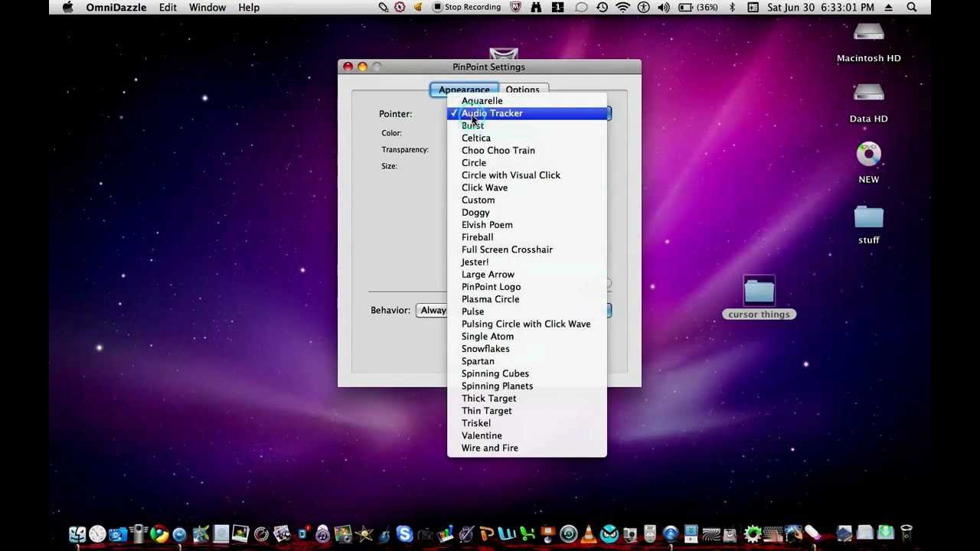Viewport: 980px width, 551px height.
Task: Select the cursor things folder
Action: pyautogui.click(x=759, y=298)
